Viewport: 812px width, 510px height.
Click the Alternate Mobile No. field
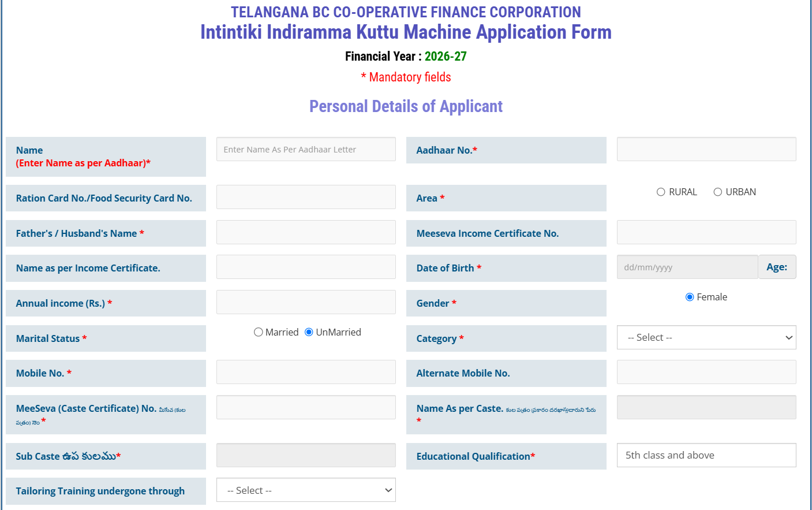click(706, 372)
